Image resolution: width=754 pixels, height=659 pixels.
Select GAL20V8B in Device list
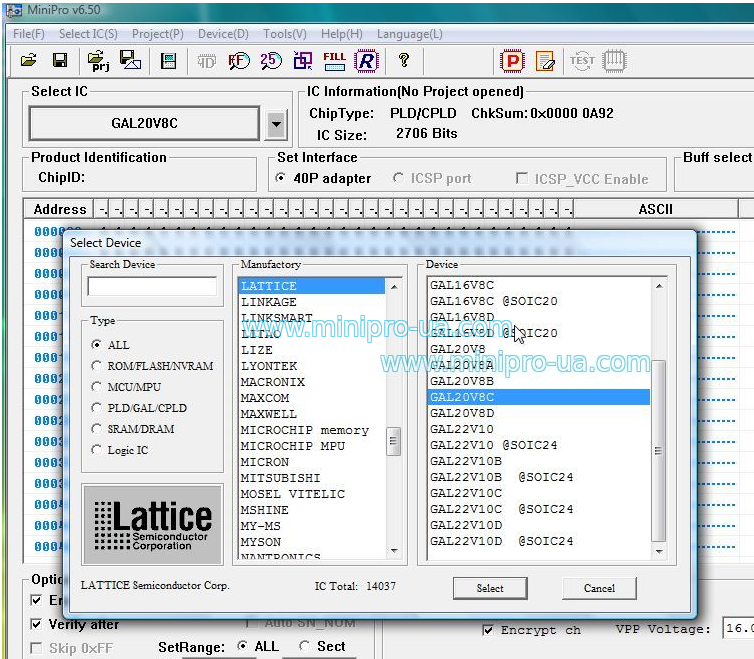pos(539,381)
